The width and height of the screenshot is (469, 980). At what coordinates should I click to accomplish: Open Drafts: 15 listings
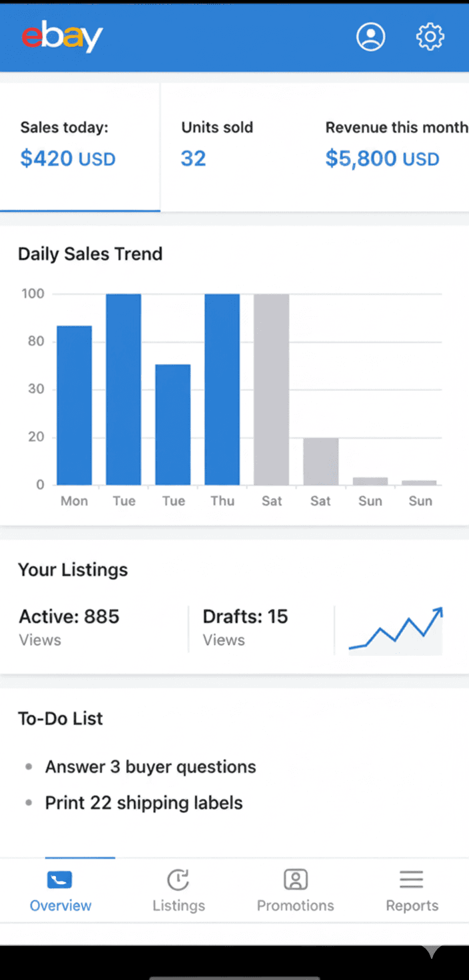[245, 626]
